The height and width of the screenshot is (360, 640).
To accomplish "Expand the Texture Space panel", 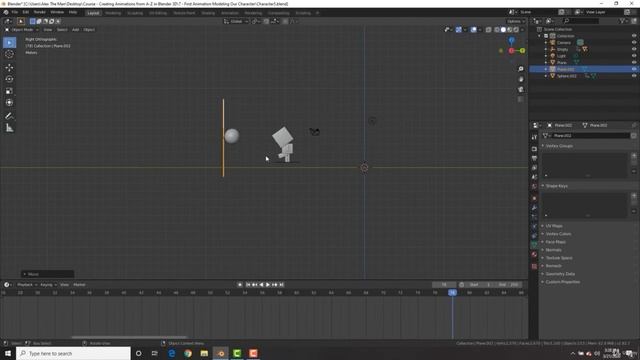I will click(559, 258).
